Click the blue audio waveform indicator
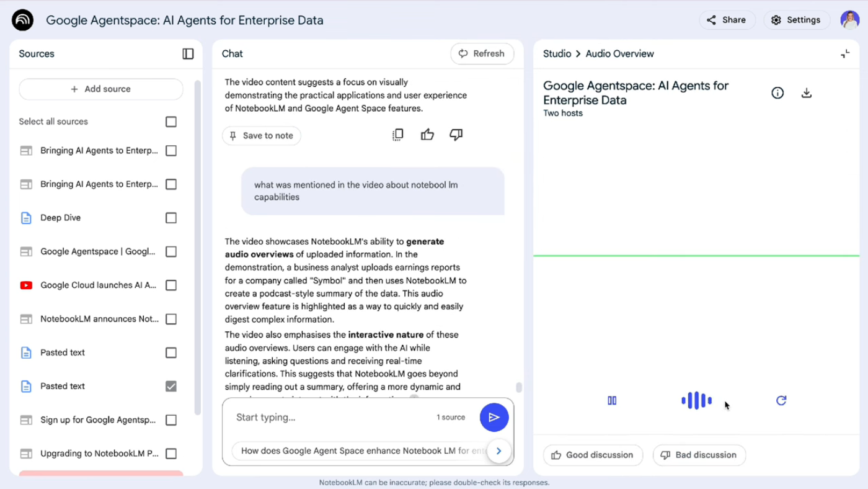 point(696,400)
